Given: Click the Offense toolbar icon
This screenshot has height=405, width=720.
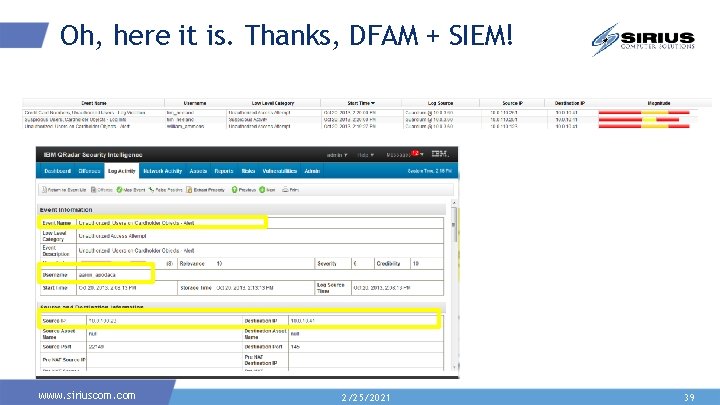Looking at the screenshot, I should [x=93, y=190].
